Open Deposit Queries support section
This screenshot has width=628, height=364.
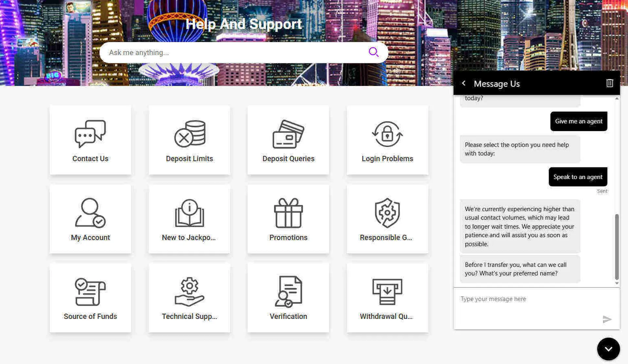pyautogui.click(x=288, y=134)
